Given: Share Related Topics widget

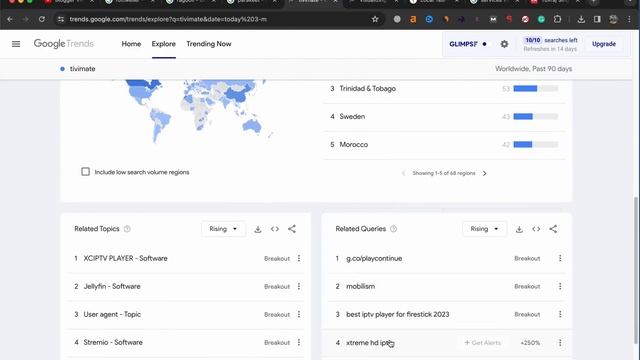Looking at the screenshot, I should (292, 229).
